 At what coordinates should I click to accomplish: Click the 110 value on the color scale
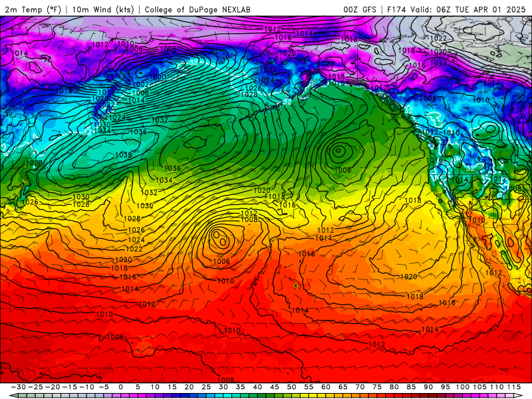[x=497, y=387]
